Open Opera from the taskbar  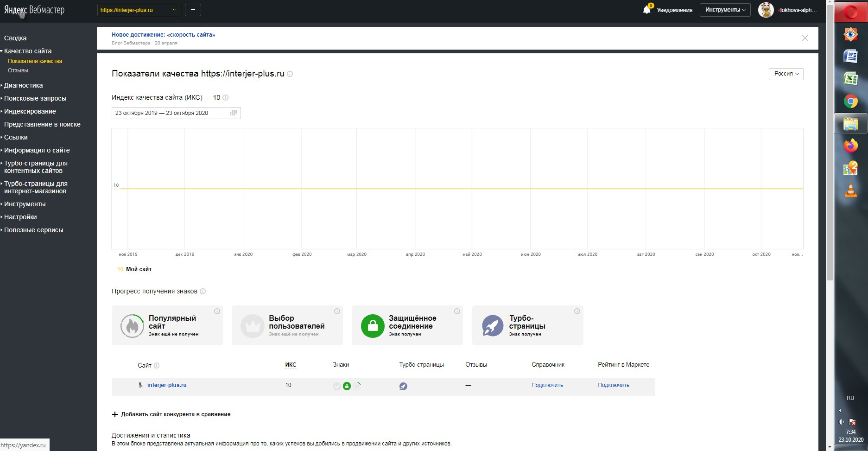[850, 13]
